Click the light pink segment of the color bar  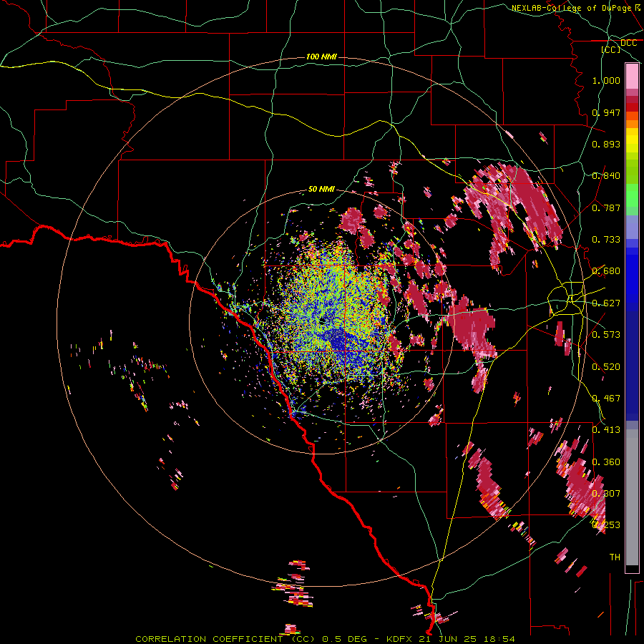click(x=632, y=76)
